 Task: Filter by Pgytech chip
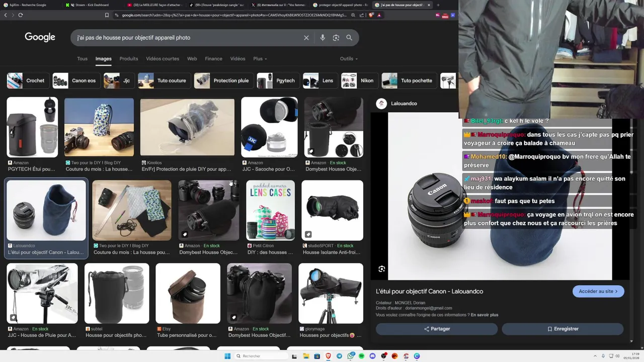pyautogui.click(x=278, y=80)
